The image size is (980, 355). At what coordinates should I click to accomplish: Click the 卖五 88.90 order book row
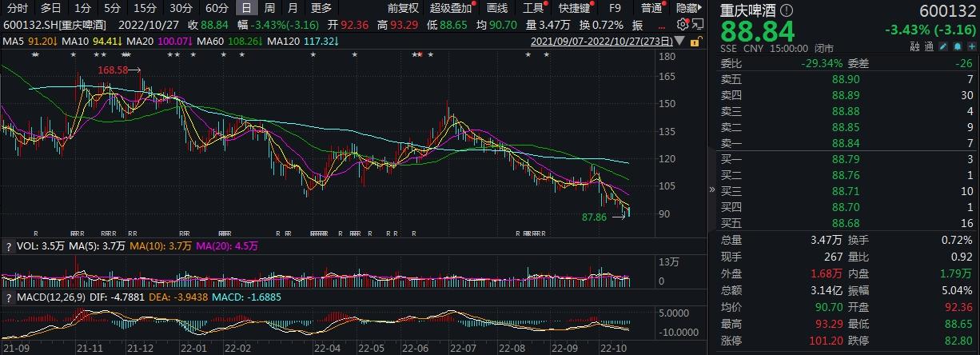848,79
